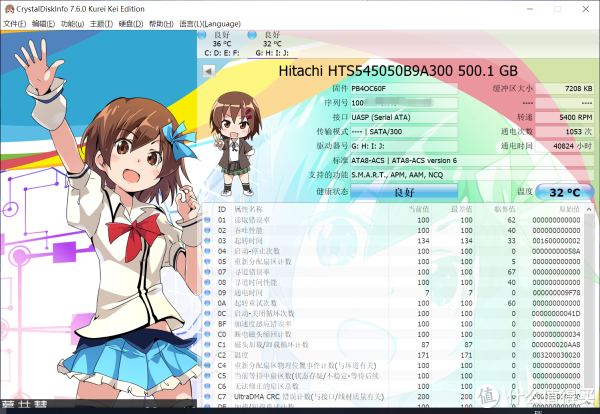Screen dimensions: 600x414
Task: Click the status icon for attribute 05
Action: coord(207,261)
